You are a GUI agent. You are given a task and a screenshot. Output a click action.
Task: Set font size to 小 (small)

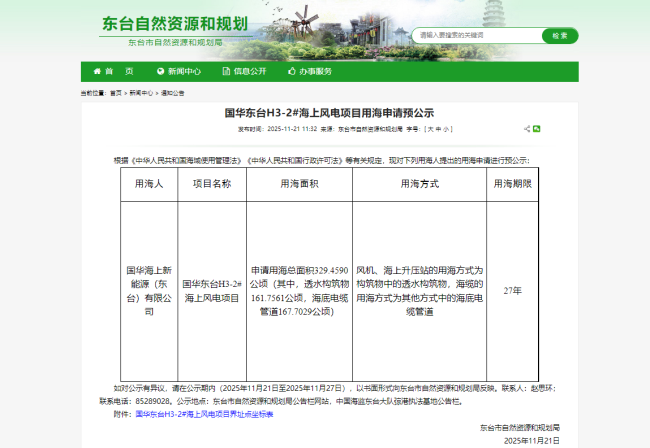[x=446, y=129]
